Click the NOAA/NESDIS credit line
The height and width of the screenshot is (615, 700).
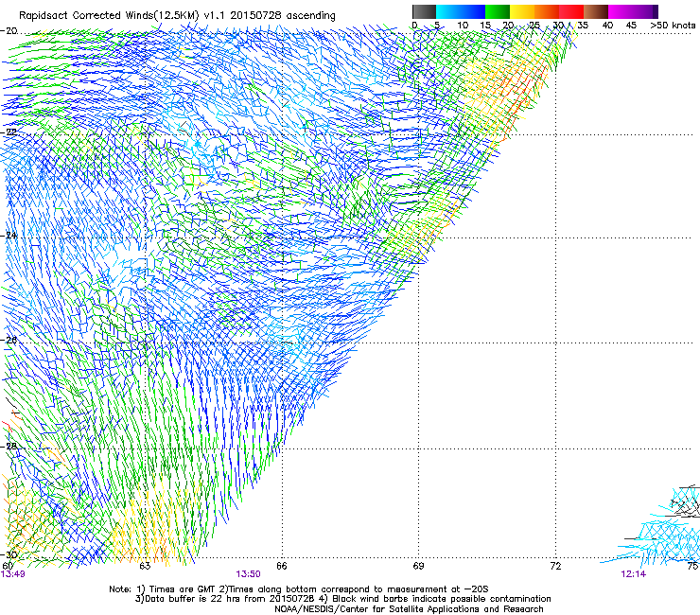tap(409, 609)
